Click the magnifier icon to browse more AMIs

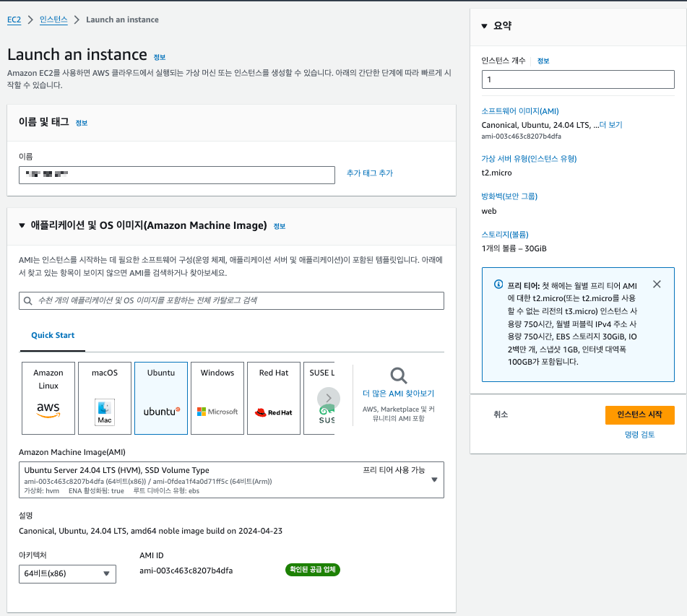(x=399, y=376)
